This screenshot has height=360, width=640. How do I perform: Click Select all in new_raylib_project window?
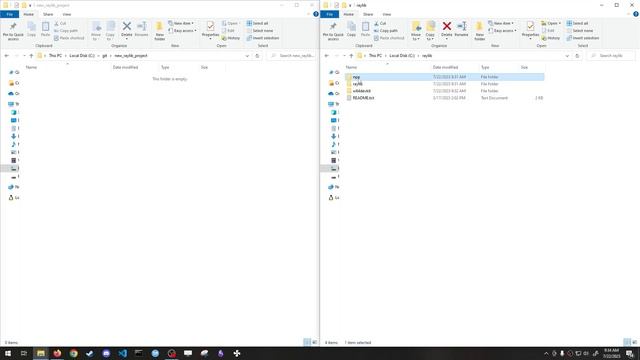coord(257,23)
